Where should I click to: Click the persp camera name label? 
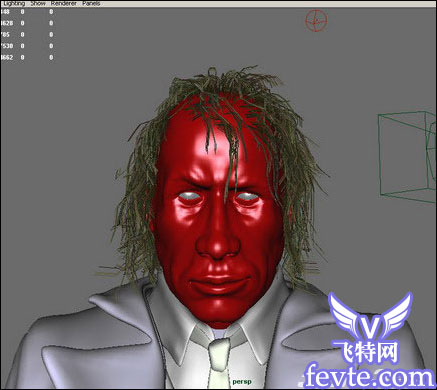click(x=242, y=382)
